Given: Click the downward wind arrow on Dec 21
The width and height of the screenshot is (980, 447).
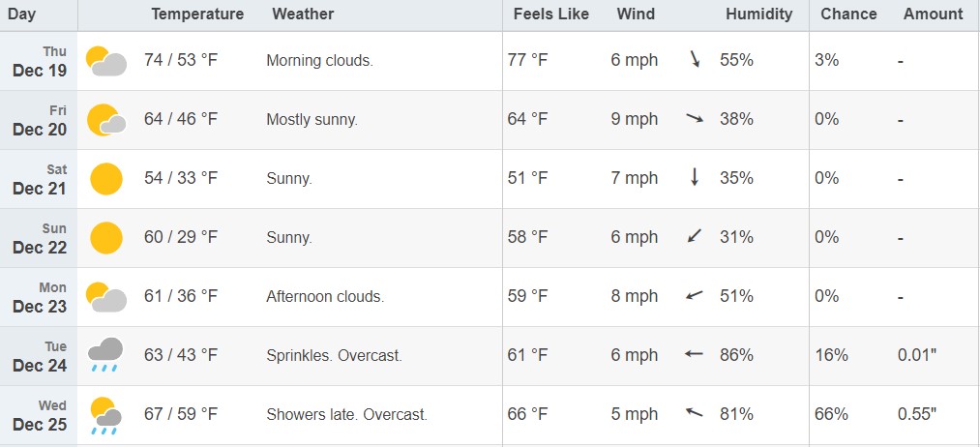Looking at the screenshot, I should click(694, 178).
